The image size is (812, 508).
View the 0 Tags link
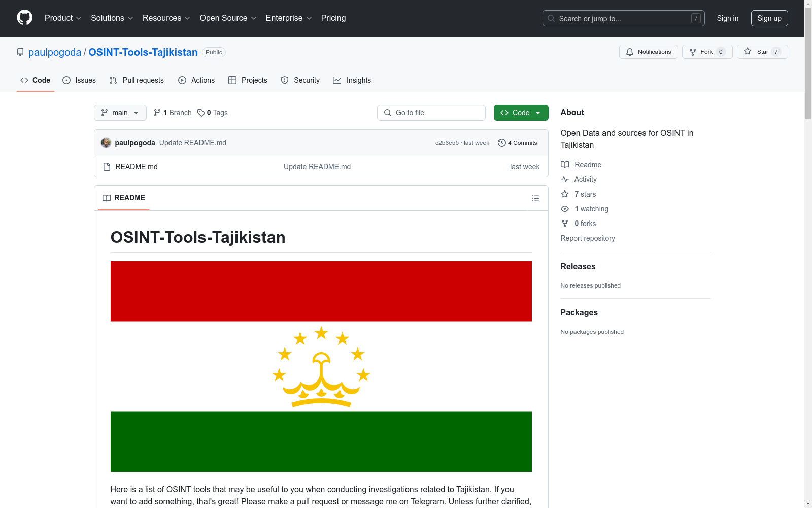point(213,113)
